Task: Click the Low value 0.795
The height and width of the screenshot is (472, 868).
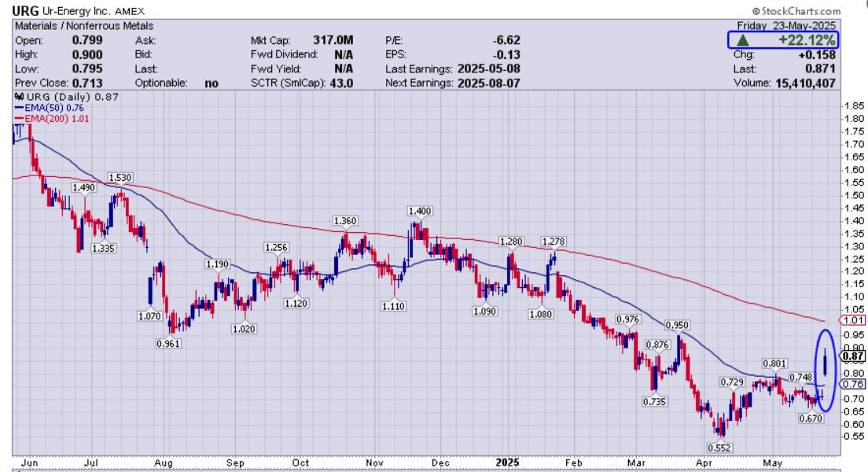Action: click(87, 68)
